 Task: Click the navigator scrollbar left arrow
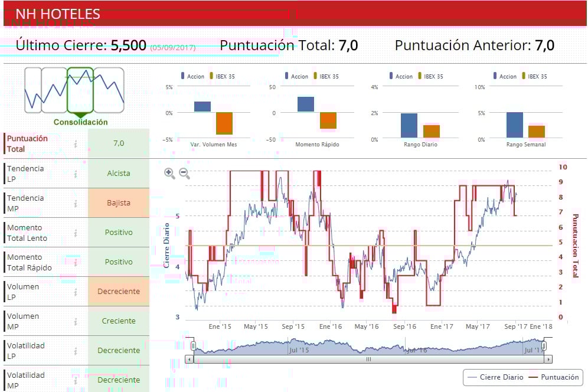pyautogui.click(x=189, y=360)
